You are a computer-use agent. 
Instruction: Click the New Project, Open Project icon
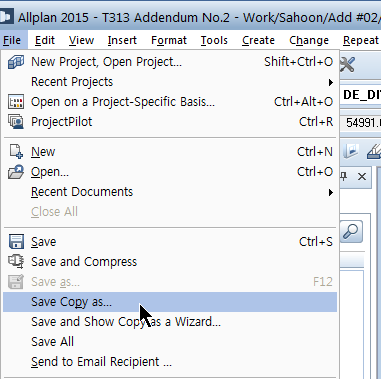tap(16, 62)
